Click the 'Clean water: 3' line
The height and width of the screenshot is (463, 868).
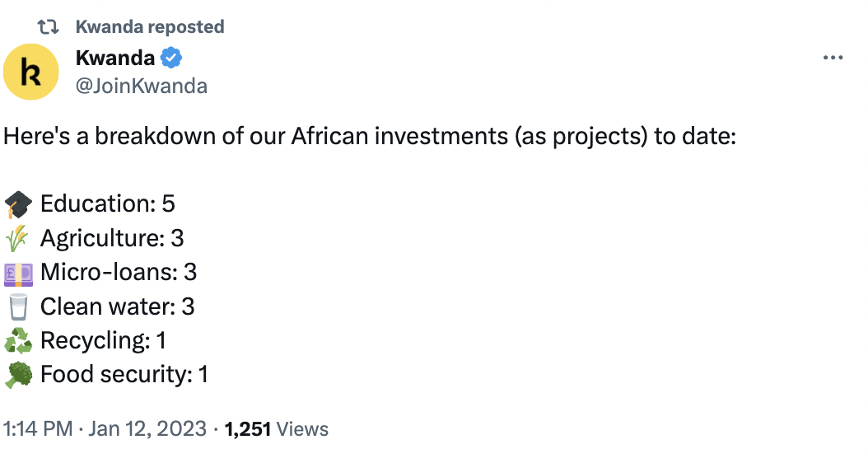tap(117, 307)
